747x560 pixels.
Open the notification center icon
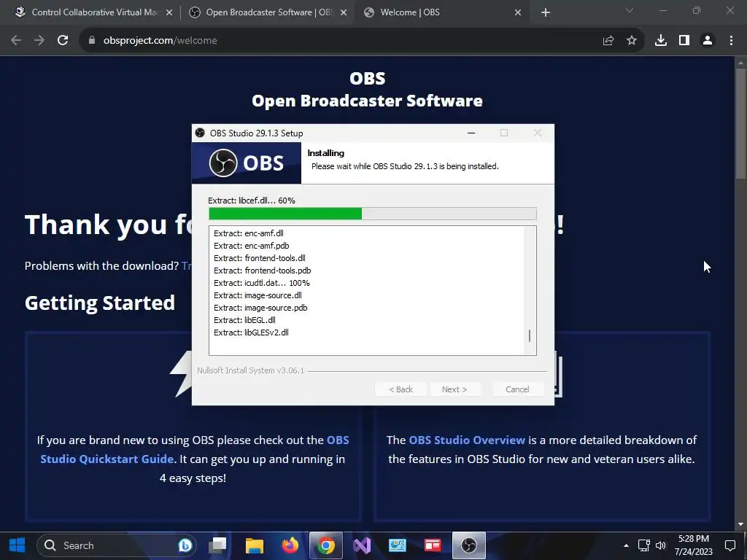click(729, 545)
